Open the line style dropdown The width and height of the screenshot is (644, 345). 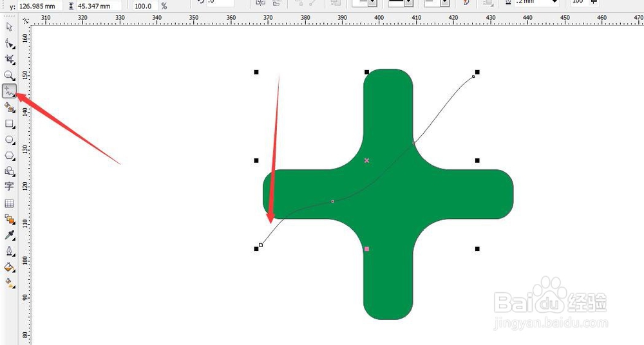pos(409,3)
